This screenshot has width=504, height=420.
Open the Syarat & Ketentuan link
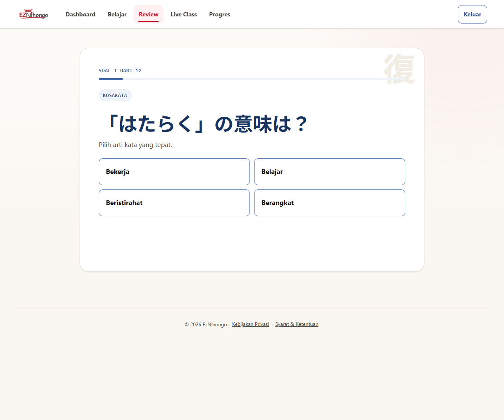tap(297, 324)
